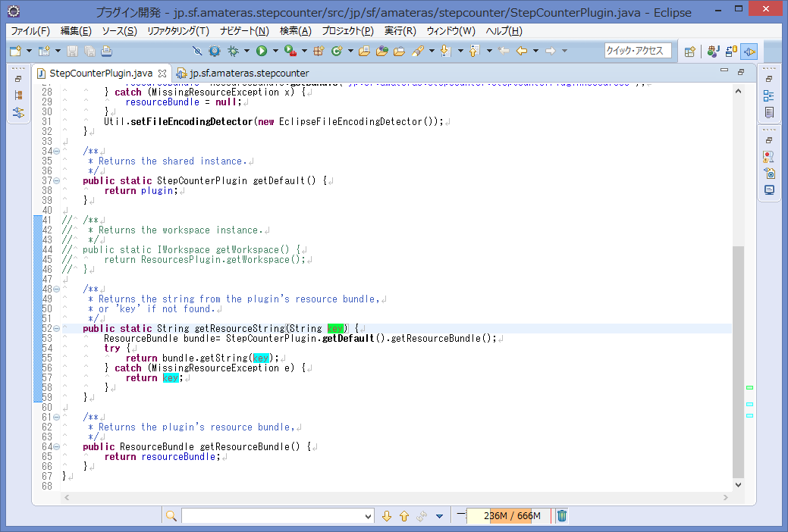The image size is (788, 532).
Task: Click the Find Next down arrow button
Action: 388,515
